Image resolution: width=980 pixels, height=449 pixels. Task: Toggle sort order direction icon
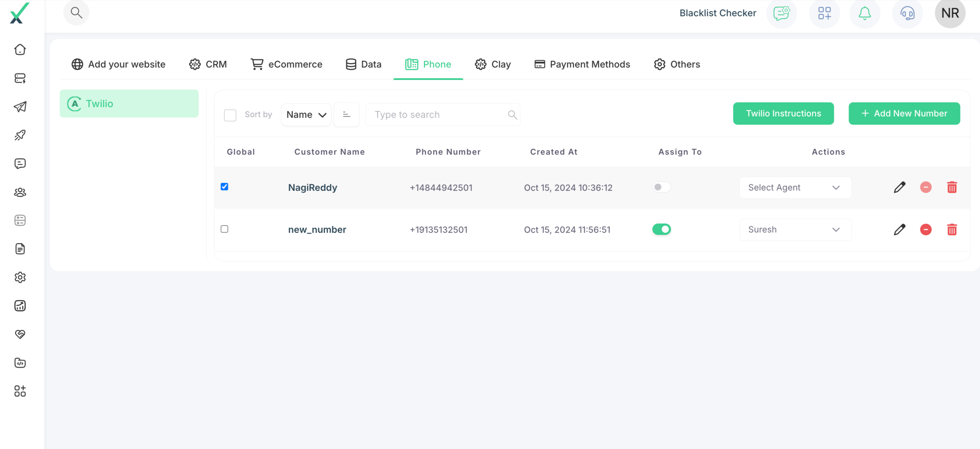pyautogui.click(x=346, y=115)
